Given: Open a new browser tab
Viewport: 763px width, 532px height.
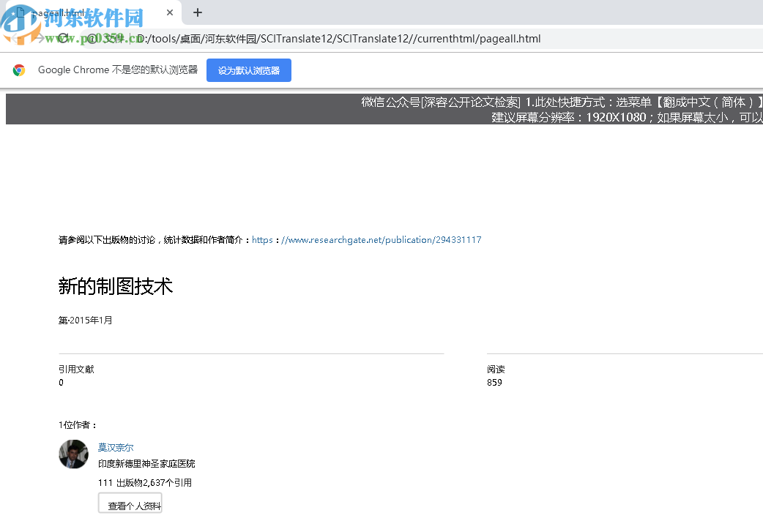Looking at the screenshot, I should coord(198,12).
